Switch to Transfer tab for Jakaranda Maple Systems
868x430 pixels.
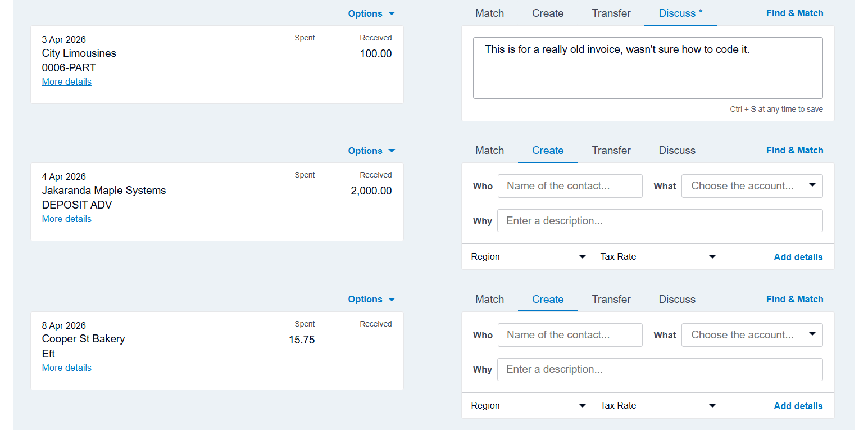click(x=611, y=151)
